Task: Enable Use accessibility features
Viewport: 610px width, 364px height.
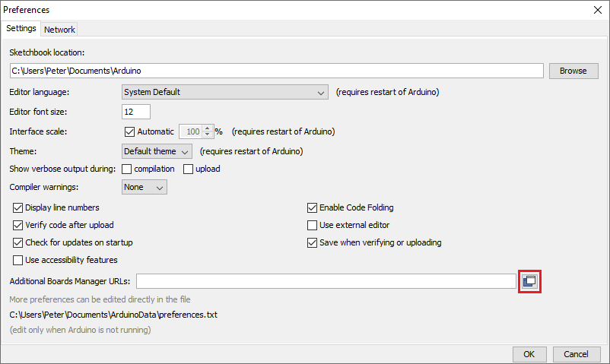Action: pos(18,260)
